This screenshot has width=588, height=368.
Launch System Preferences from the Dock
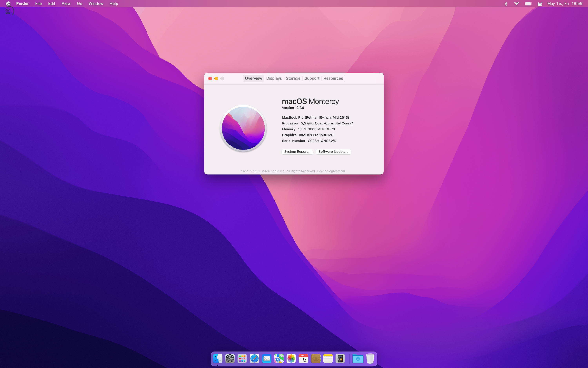click(230, 359)
